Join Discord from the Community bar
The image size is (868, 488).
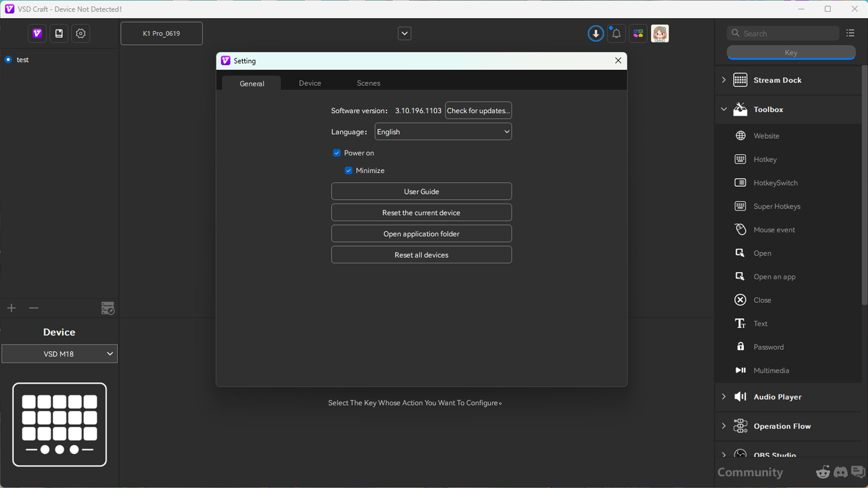pos(840,472)
